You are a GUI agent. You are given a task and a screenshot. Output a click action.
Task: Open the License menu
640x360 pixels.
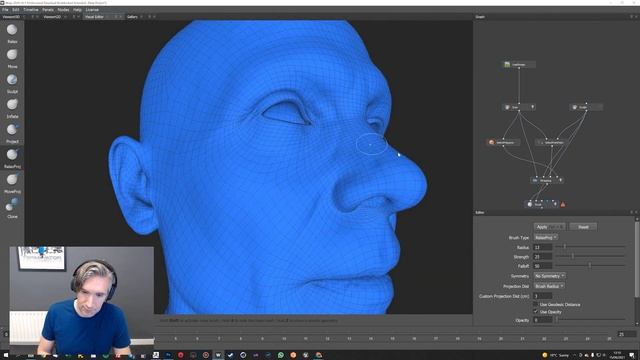pyautogui.click(x=92, y=9)
